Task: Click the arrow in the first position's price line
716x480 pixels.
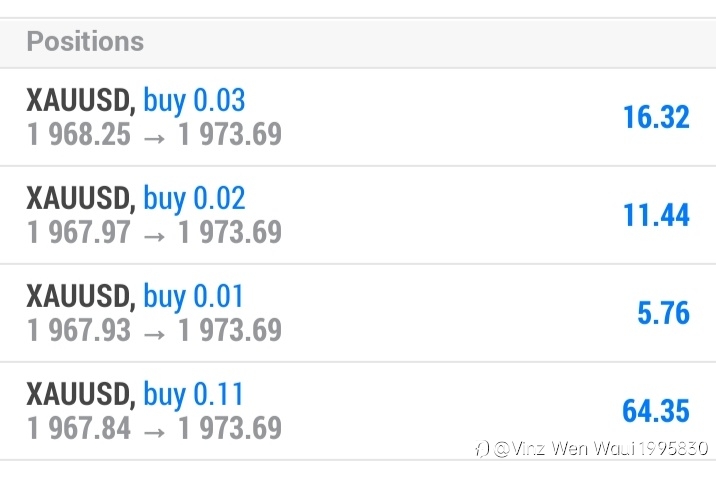Action: click(154, 138)
